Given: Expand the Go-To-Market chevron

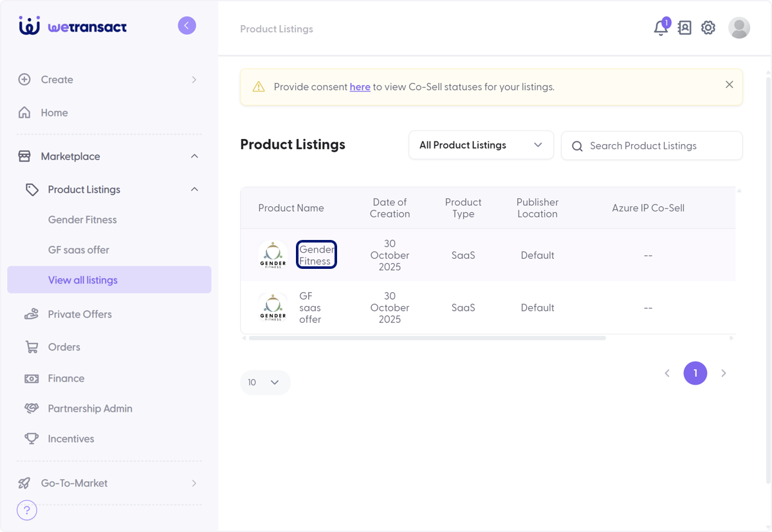Looking at the screenshot, I should point(194,483).
